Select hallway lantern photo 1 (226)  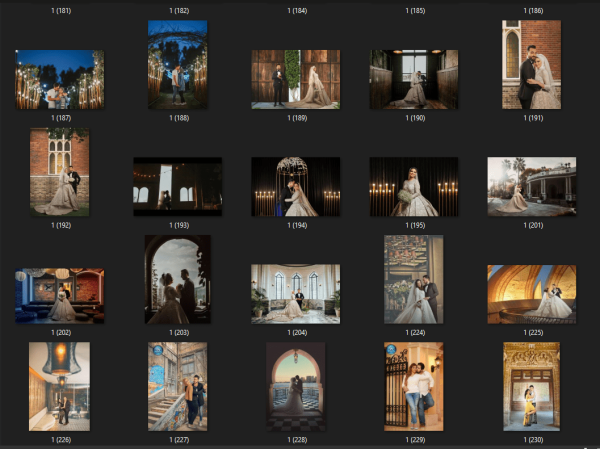59,387
